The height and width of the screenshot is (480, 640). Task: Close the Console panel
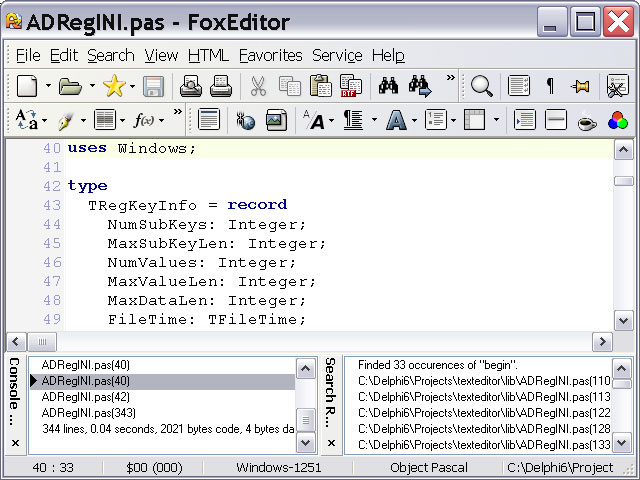click(16, 443)
